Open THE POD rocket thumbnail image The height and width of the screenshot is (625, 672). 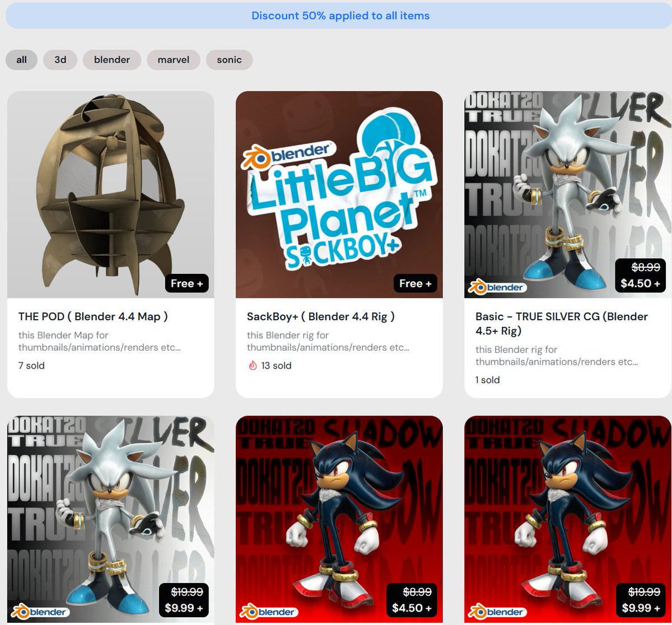111,194
